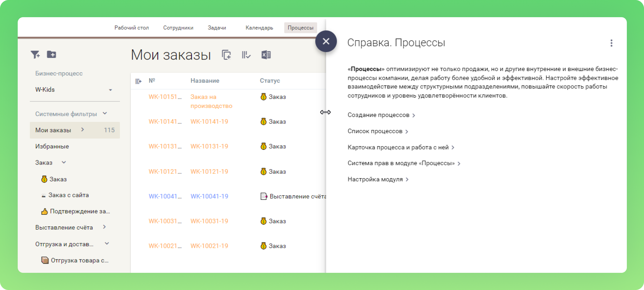Click money bag icon in WK-10131-19 row
This screenshot has width=644, height=290.
[264, 146]
